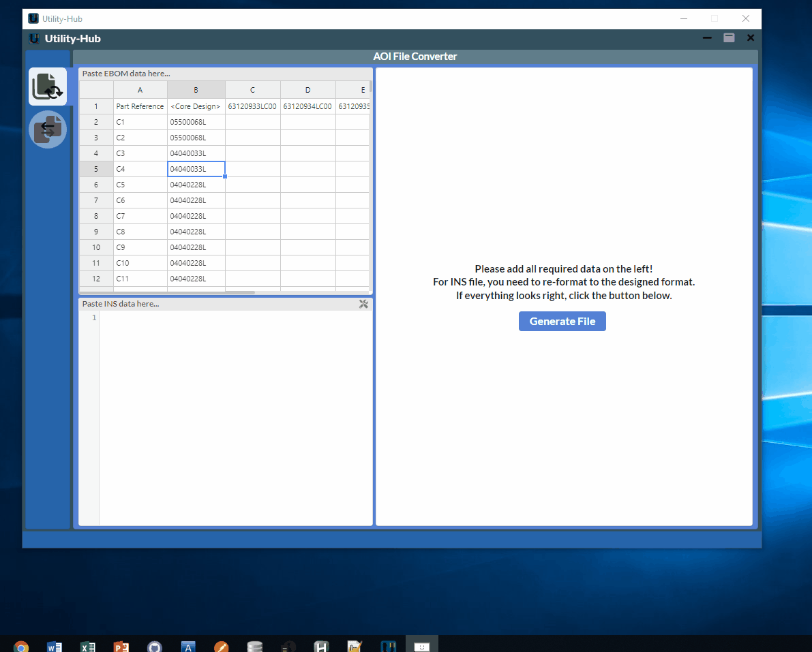Click 05500068L in row 3
Screen dimensions: 812x652
point(196,138)
